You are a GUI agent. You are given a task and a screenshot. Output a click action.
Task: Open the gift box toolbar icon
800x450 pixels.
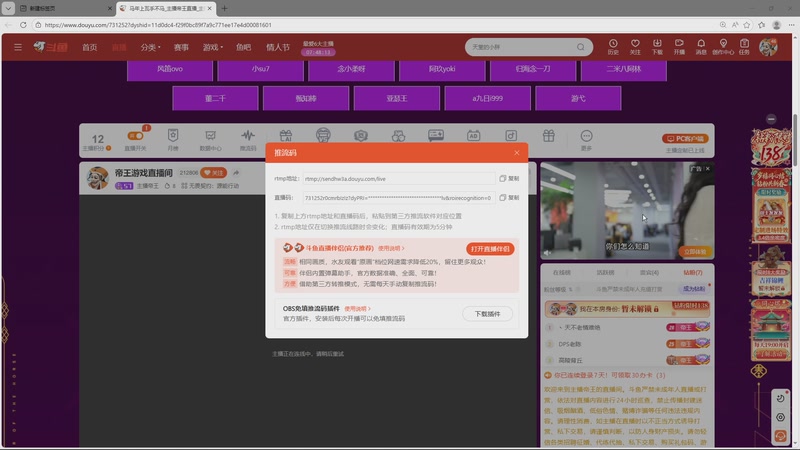(x=548, y=136)
